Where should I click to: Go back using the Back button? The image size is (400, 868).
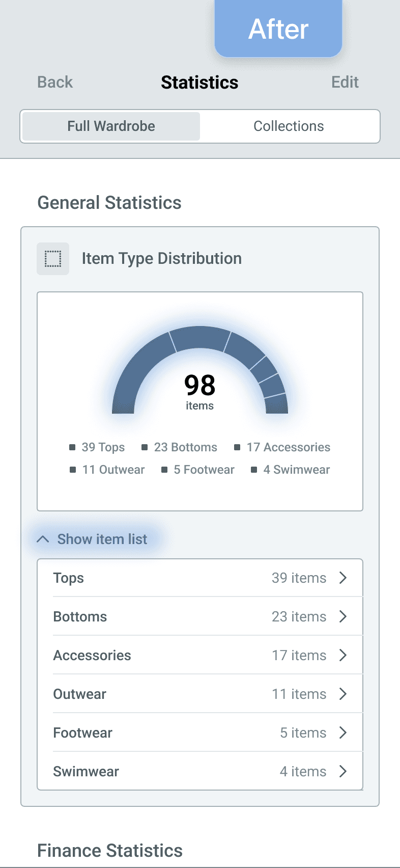pyautogui.click(x=55, y=82)
